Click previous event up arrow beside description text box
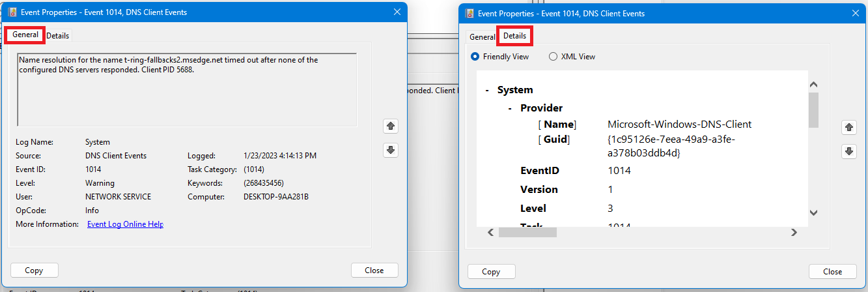 (x=391, y=126)
